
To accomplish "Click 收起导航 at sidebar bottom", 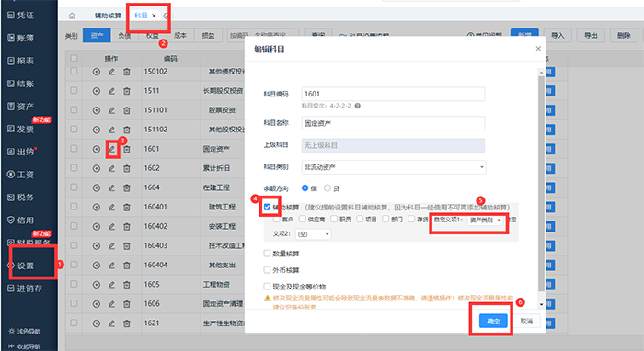I will 25,346.
